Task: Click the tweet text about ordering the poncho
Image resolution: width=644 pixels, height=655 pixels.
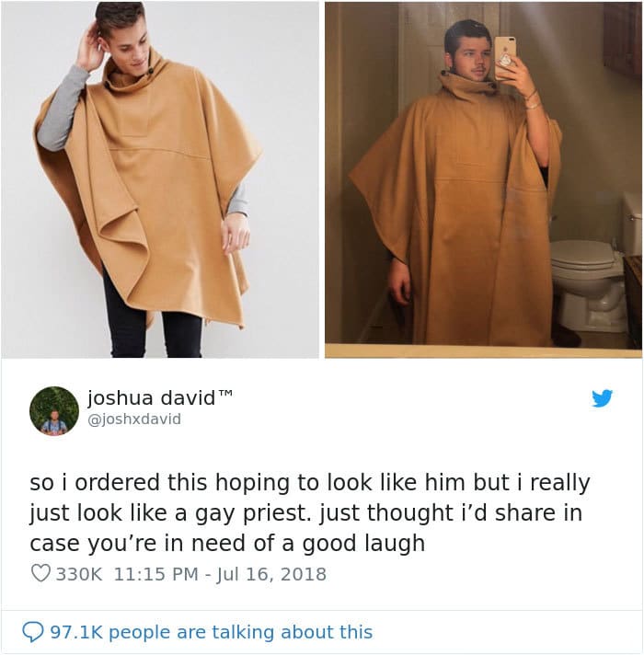Action: [309, 512]
